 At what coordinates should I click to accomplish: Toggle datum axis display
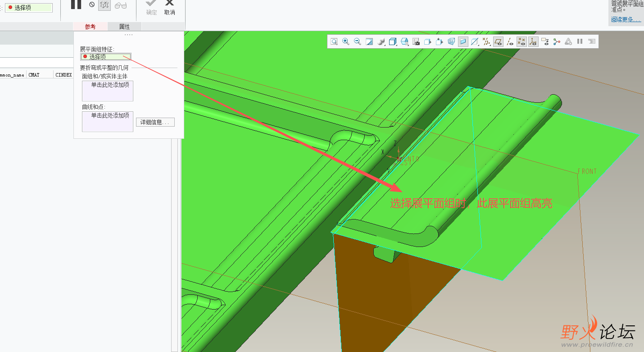(510, 42)
